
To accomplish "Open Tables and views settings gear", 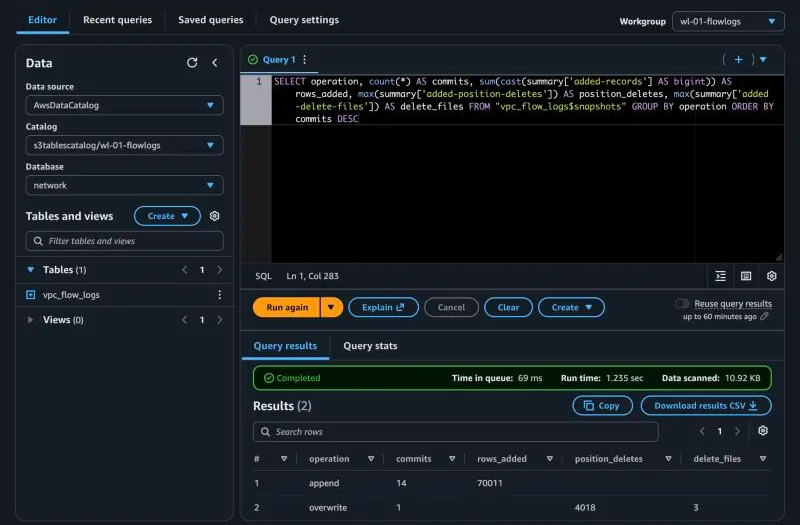I will click(215, 216).
